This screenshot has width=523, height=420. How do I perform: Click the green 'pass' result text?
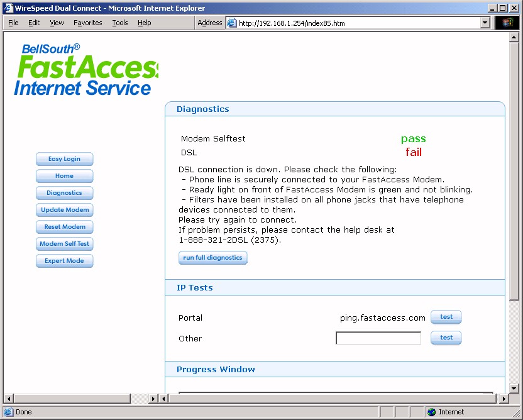(x=413, y=138)
